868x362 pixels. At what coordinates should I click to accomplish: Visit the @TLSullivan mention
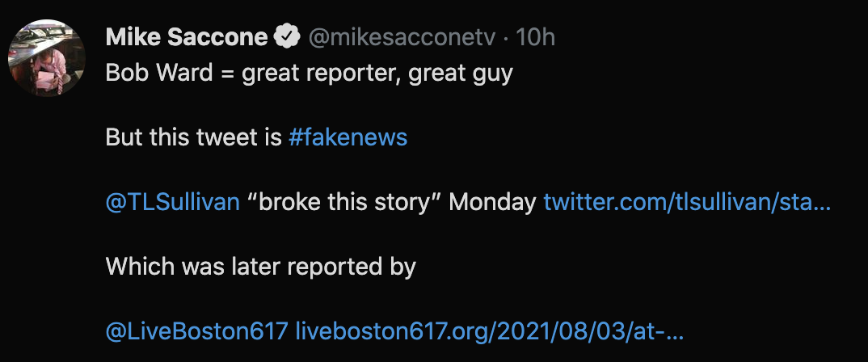(172, 202)
